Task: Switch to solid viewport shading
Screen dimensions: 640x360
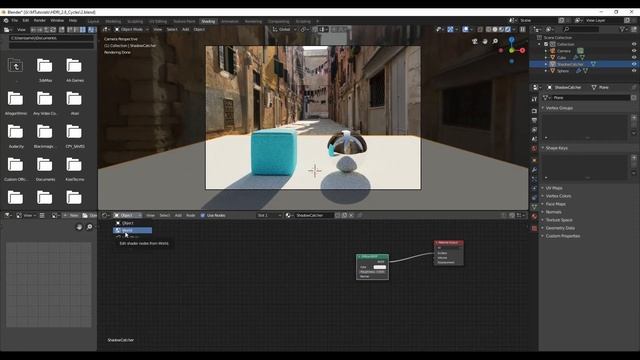Action: coord(495,29)
